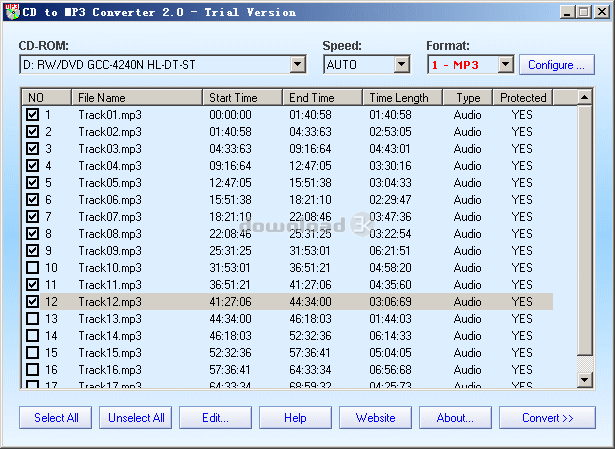Click the Time Length column header
The image size is (615, 449).
point(403,97)
